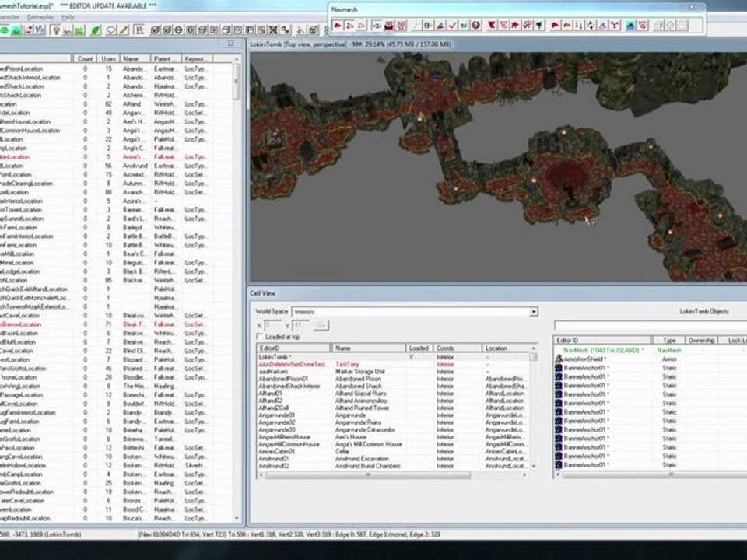Open the Gameplay menu

(40, 16)
